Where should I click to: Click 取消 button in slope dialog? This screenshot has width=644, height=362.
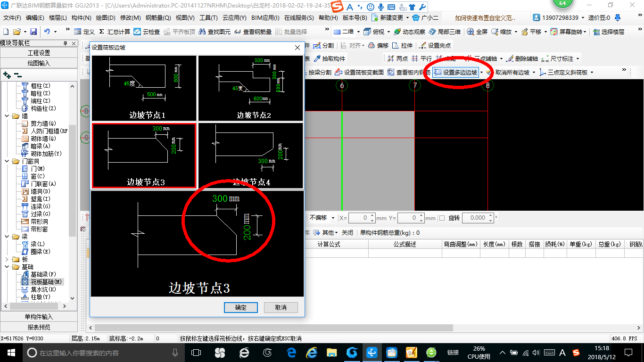[x=281, y=307]
